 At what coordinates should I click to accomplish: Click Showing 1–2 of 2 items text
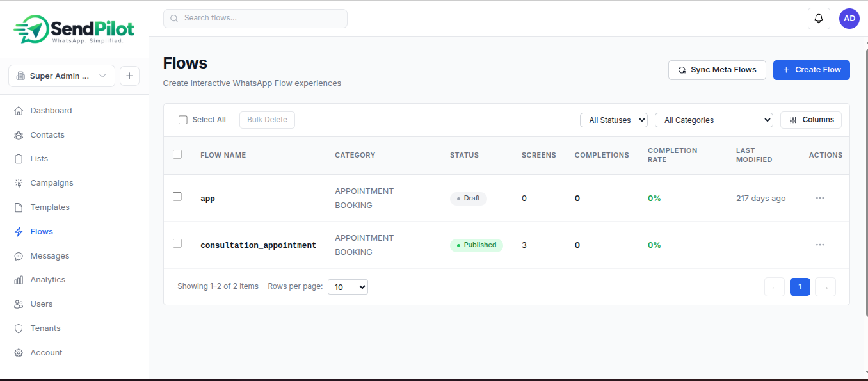pyautogui.click(x=218, y=286)
